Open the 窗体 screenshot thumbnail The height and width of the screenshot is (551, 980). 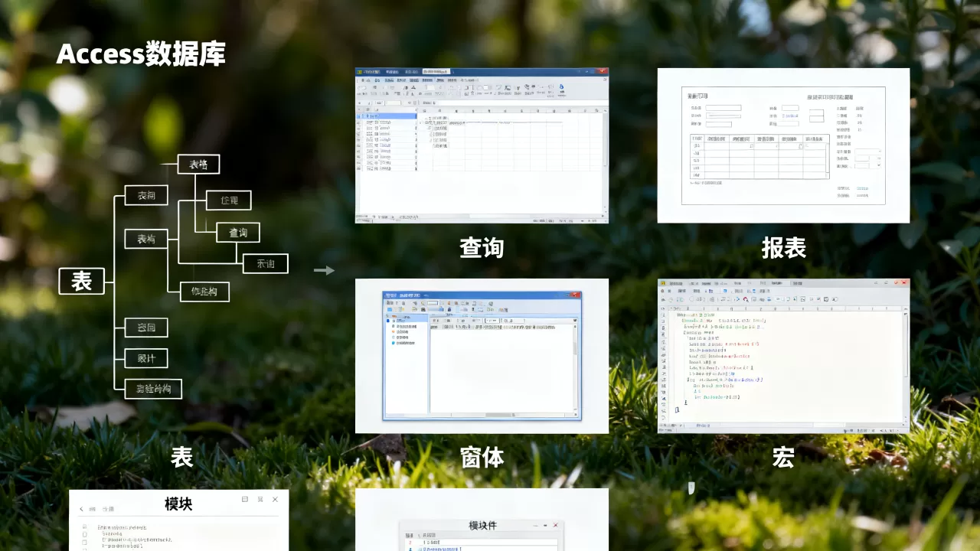482,356
